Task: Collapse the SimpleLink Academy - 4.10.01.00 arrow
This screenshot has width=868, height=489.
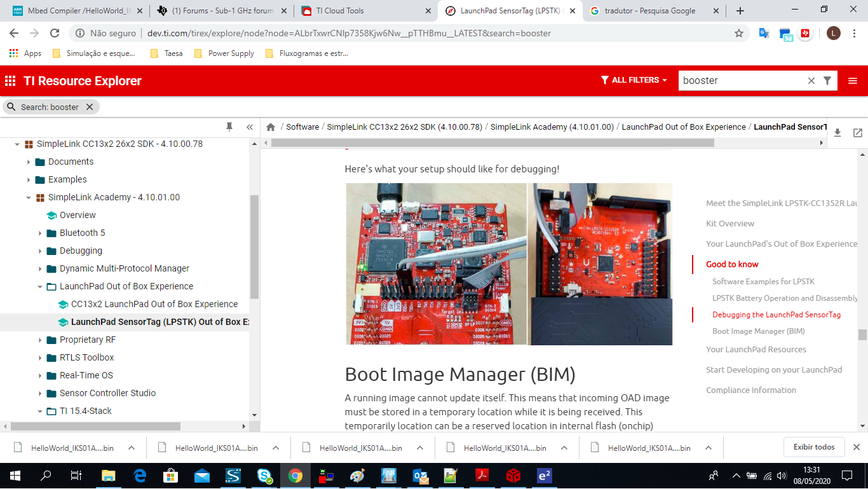Action: click(29, 198)
